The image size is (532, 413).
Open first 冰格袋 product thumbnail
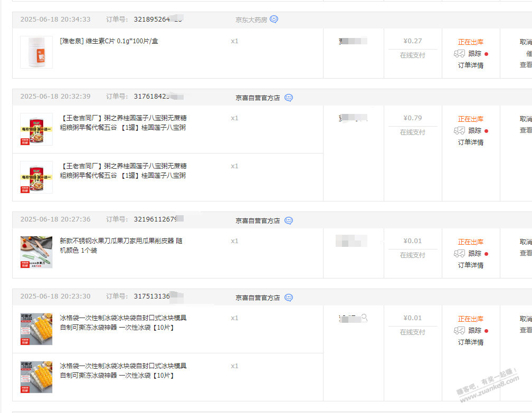click(x=36, y=329)
